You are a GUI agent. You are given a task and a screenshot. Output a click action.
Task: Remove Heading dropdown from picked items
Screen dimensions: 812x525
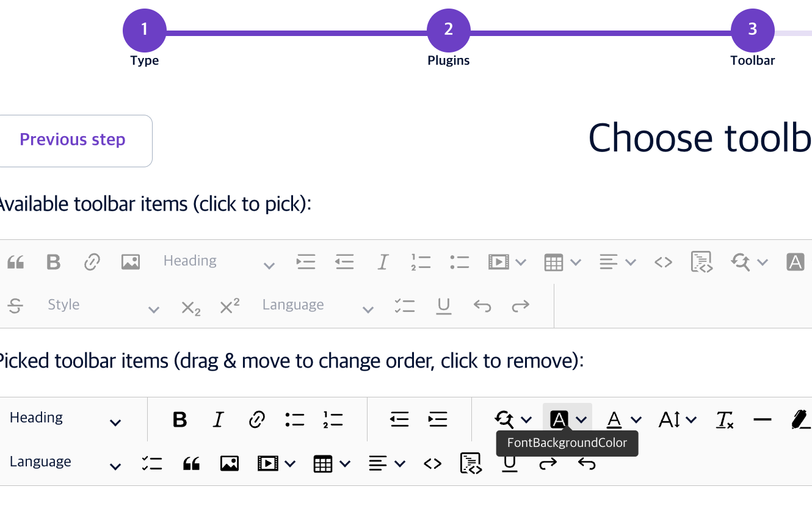coord(66,419)
